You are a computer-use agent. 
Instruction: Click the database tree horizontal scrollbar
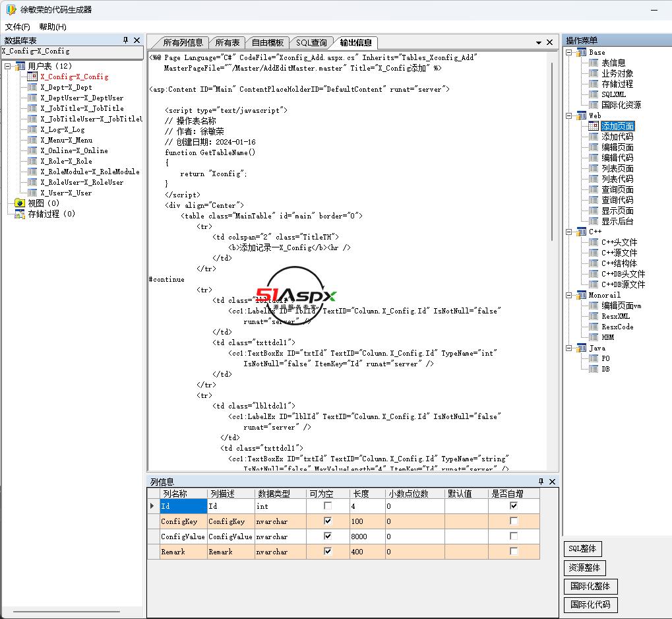pyautogui.click(x=67, y=611)
